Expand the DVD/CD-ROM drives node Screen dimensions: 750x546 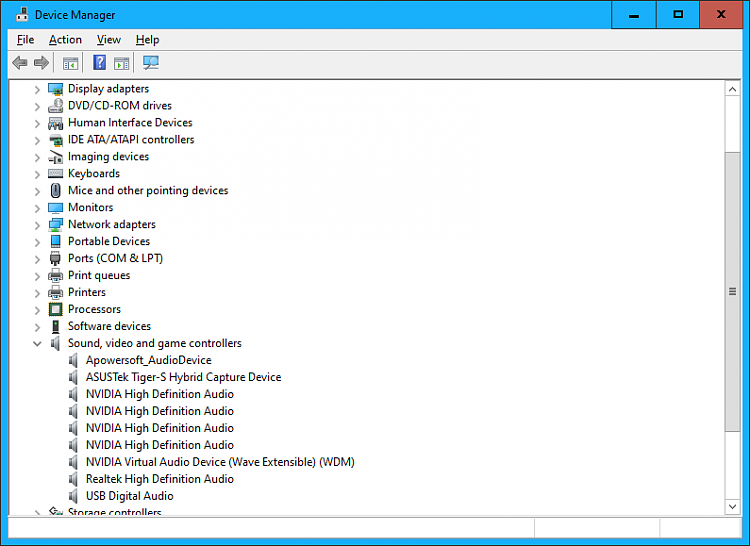pos(37,106)
